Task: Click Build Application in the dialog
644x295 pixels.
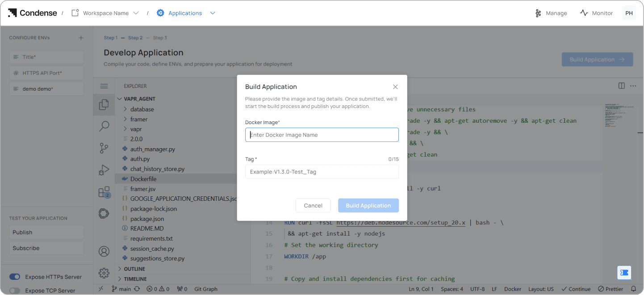Action: [x=368, y=205]
